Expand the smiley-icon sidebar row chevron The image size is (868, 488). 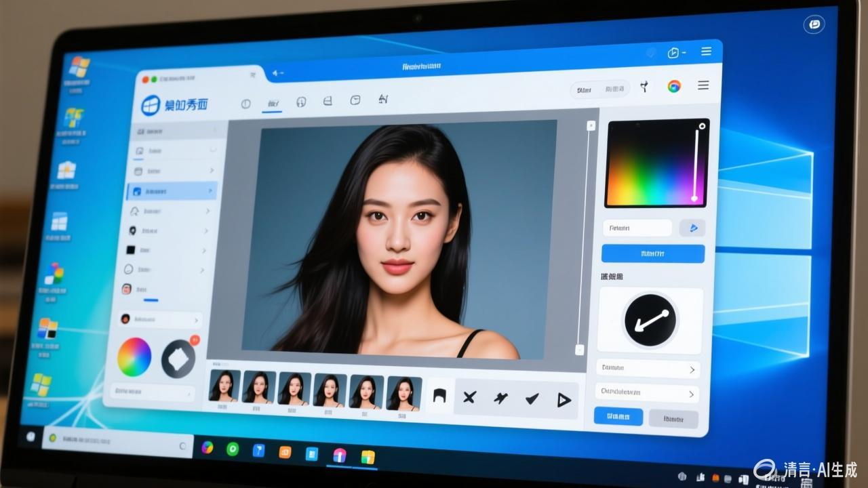[x=201, y=270]
